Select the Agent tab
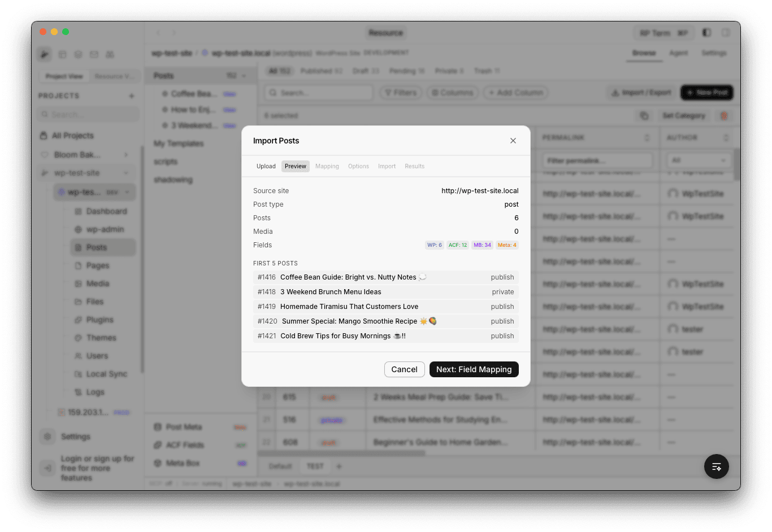 tap(679, 53)
